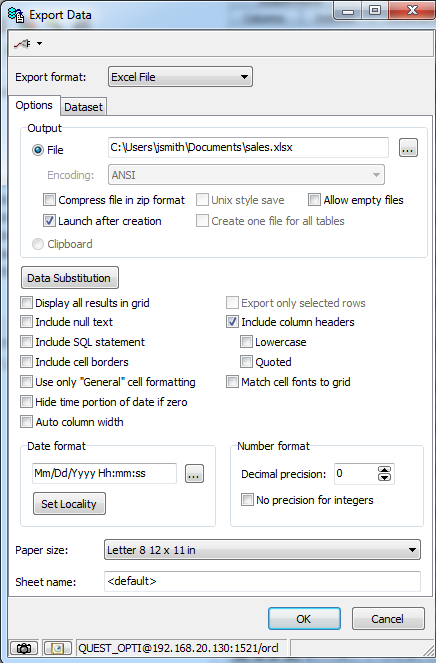The height and width of the screenshot is (663, 437).
Task: Uncheck Launch after creation
Action: (49, 221)
